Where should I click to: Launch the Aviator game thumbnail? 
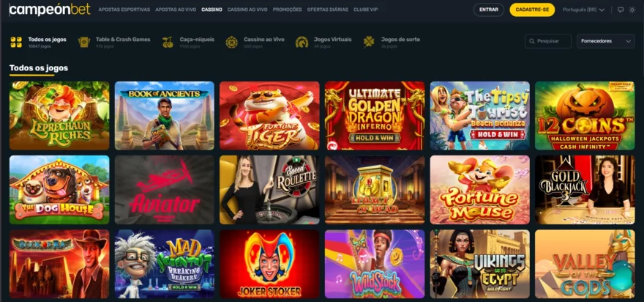point(164,190)
